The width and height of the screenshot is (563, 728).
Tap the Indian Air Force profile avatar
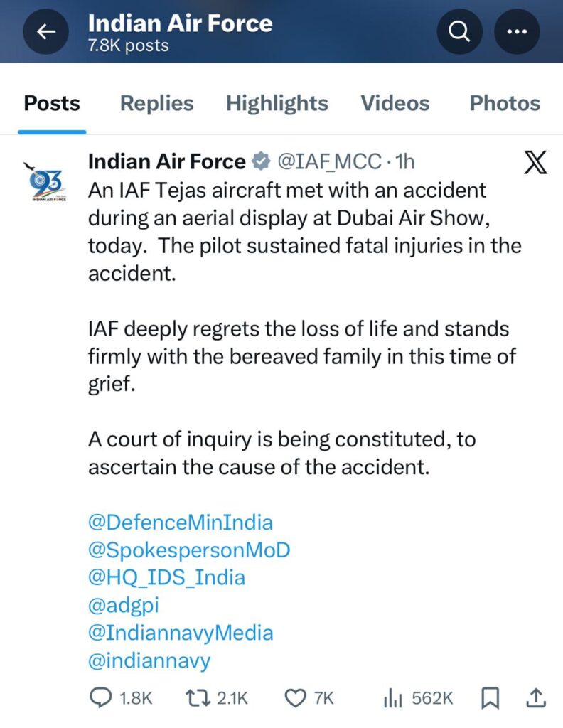pyautogui.click(x=48, y=183)
